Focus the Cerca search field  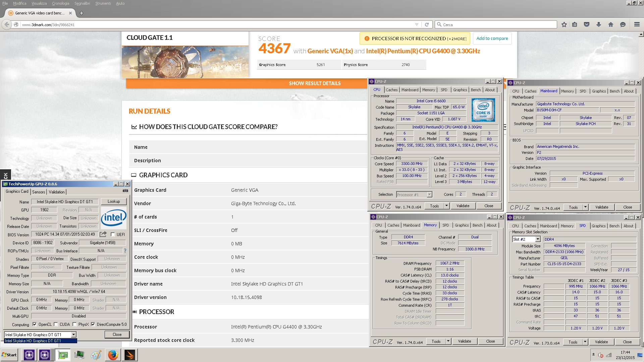click(496, 24)
